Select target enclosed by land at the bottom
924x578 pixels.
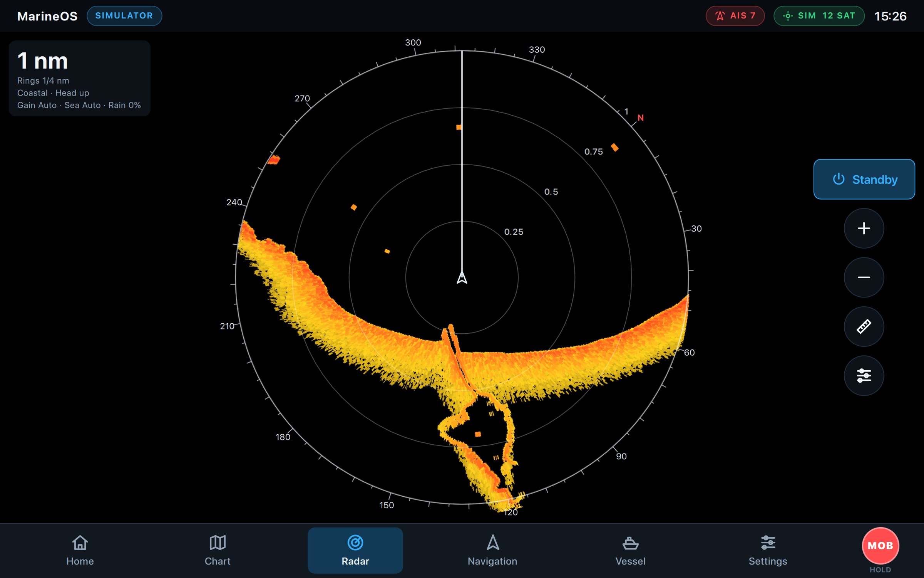(x=478, y=434)
